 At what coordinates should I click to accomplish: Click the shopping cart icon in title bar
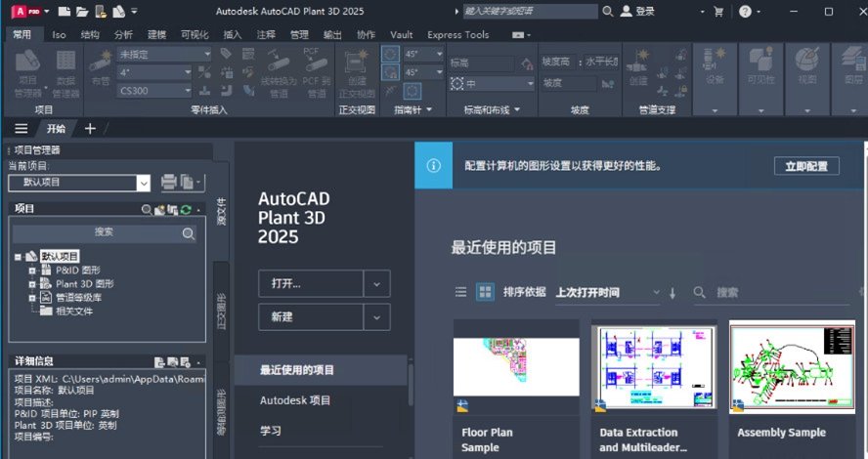point(718,11)
